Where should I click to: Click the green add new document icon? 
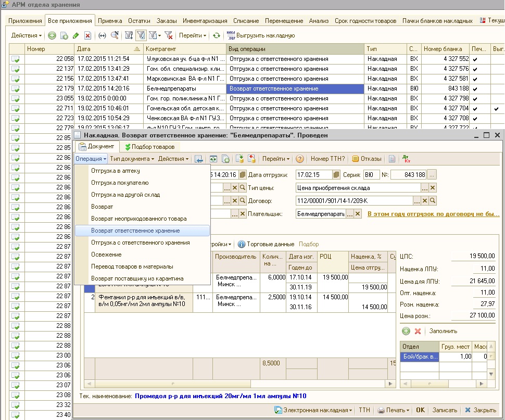pyautogui.click(x=52, y=35)
